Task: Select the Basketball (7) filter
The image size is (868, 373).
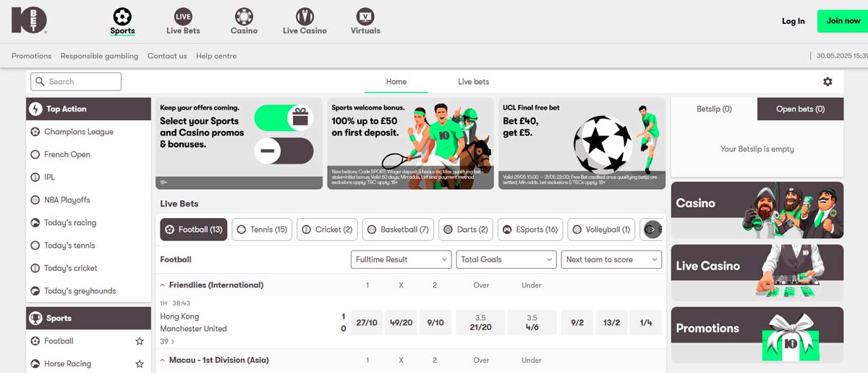Action: point(398,230)
